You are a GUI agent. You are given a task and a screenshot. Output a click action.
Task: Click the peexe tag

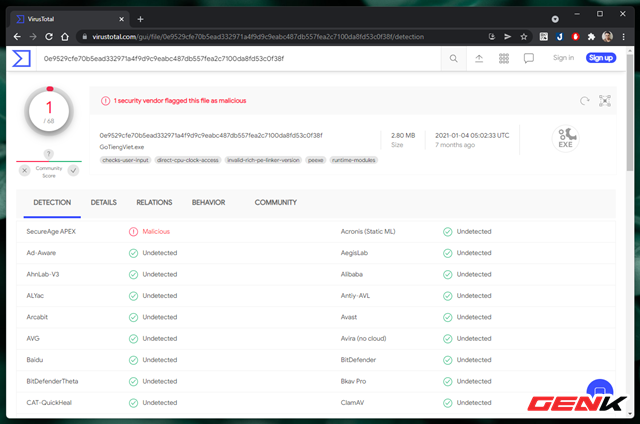coord(316,160)
